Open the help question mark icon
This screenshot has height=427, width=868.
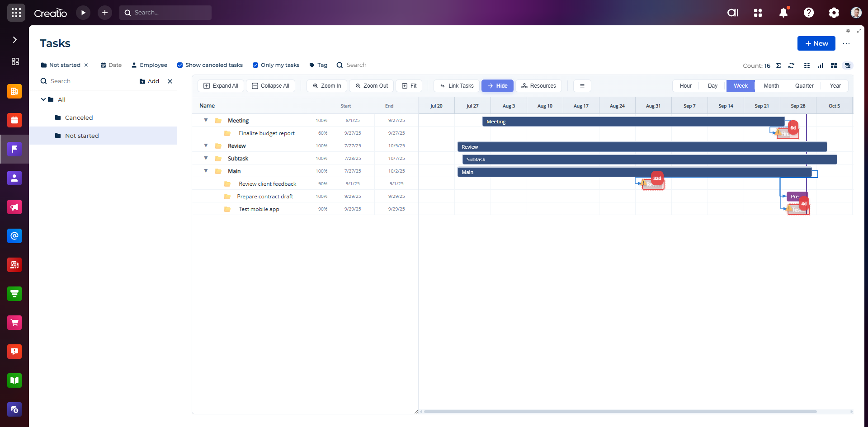pos(809,13)
